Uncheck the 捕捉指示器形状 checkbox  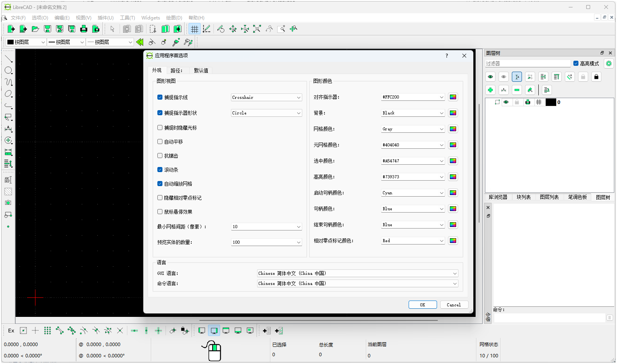(160, 113)
